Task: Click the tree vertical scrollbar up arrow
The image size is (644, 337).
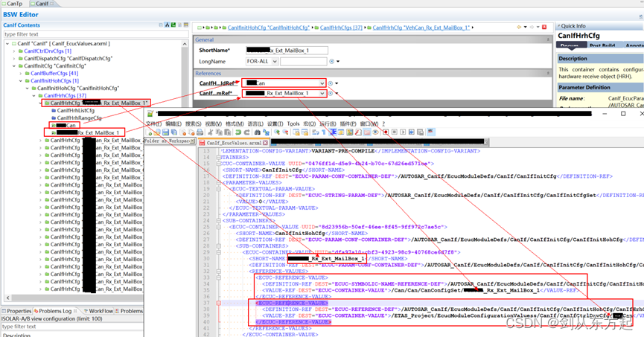Action: click(185, 44)
